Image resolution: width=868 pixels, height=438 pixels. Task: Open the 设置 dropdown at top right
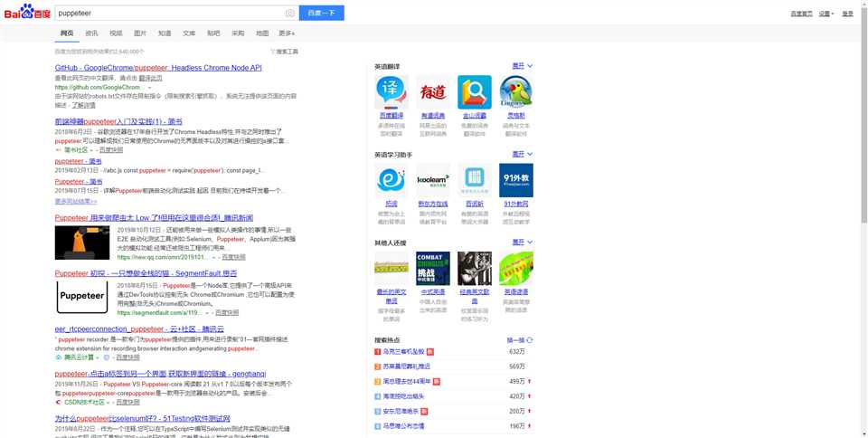point(826,14)
